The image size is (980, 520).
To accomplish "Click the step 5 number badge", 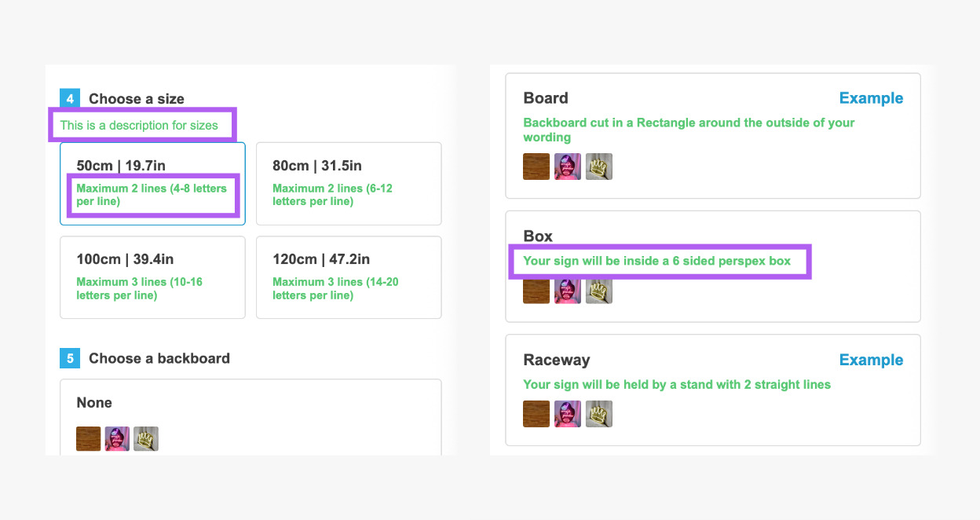I will tap(70, 358).
